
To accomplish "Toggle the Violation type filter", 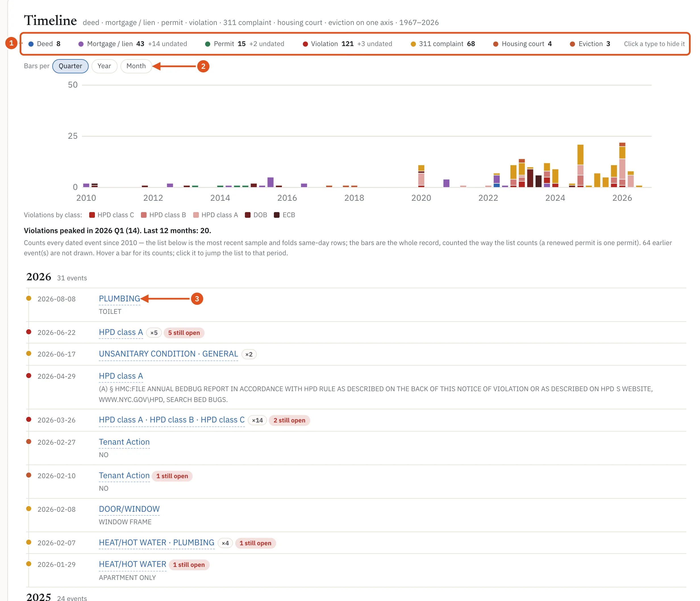I will click(x=347, y=44).
